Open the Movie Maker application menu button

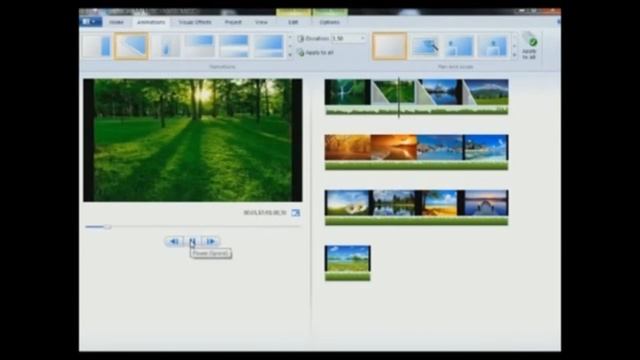point(91,22)
